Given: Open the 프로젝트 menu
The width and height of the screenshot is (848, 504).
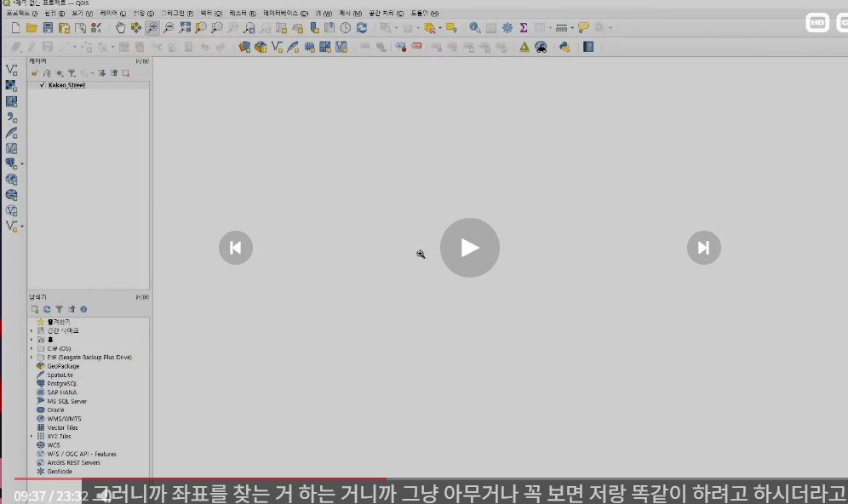Looking at the screenshot, I should coord(21,13).
